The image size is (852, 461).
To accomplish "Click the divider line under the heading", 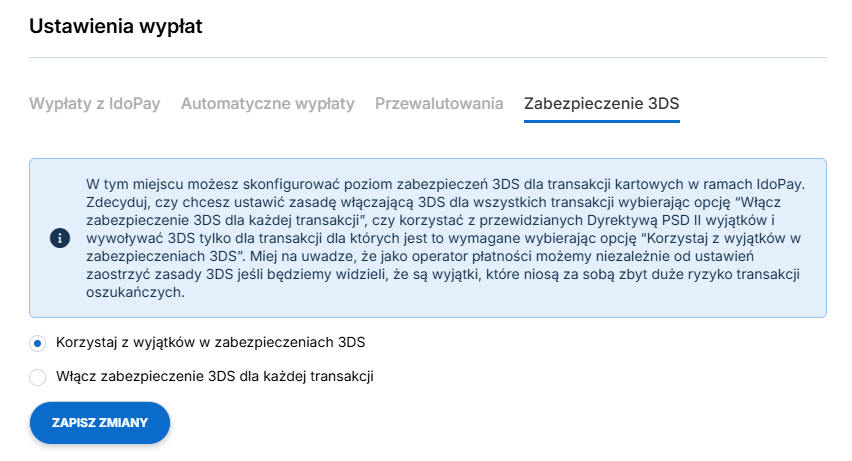I will point(428,57).
